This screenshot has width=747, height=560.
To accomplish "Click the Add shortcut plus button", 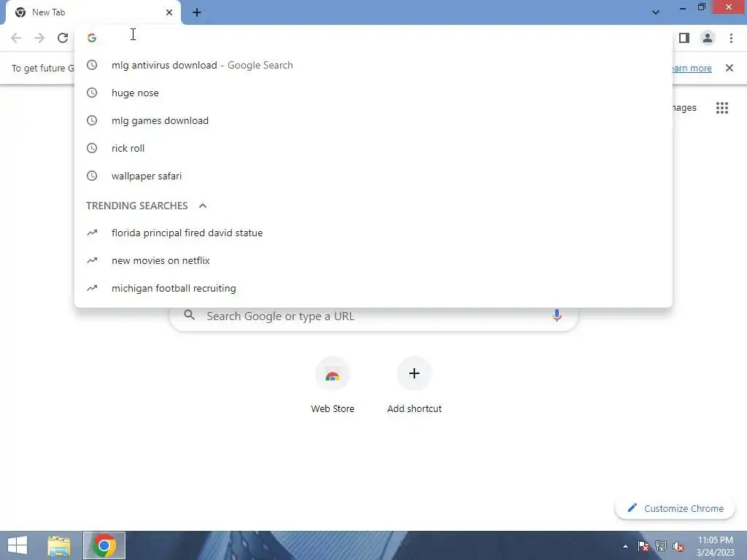I will point(414,373).
